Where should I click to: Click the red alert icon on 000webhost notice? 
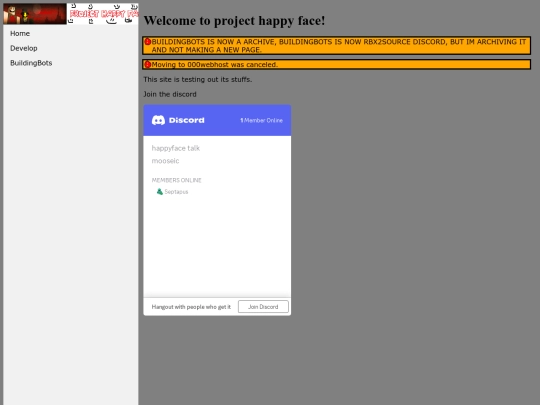147,64
